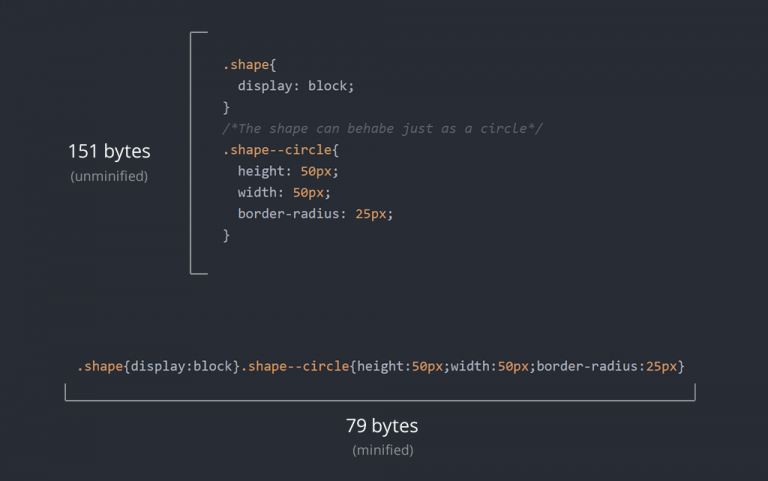Click the ".shape--circle{" selector in unminified block
The image size is (768, 481).
(x=281, y=150)
